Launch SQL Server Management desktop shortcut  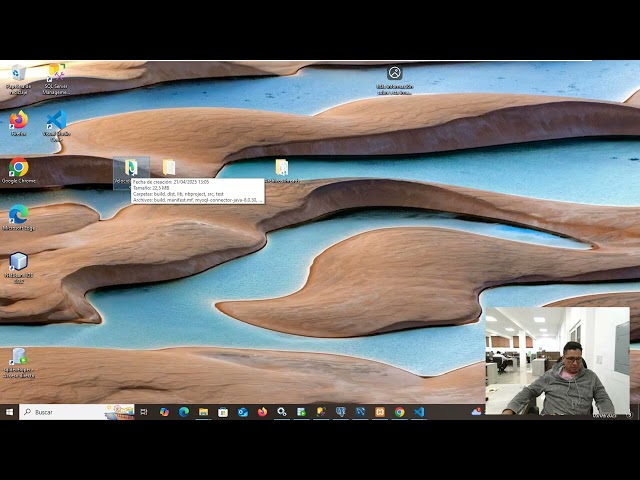click(x=56, y=79)
